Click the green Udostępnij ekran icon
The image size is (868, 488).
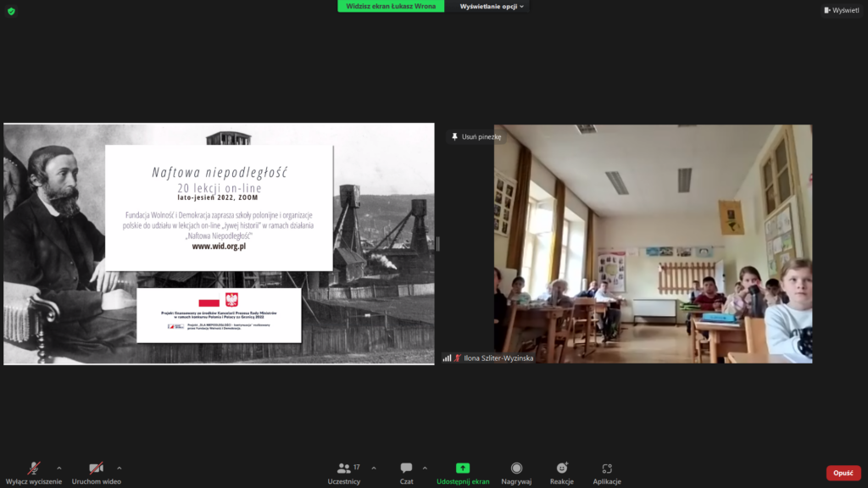coord(463,468)
